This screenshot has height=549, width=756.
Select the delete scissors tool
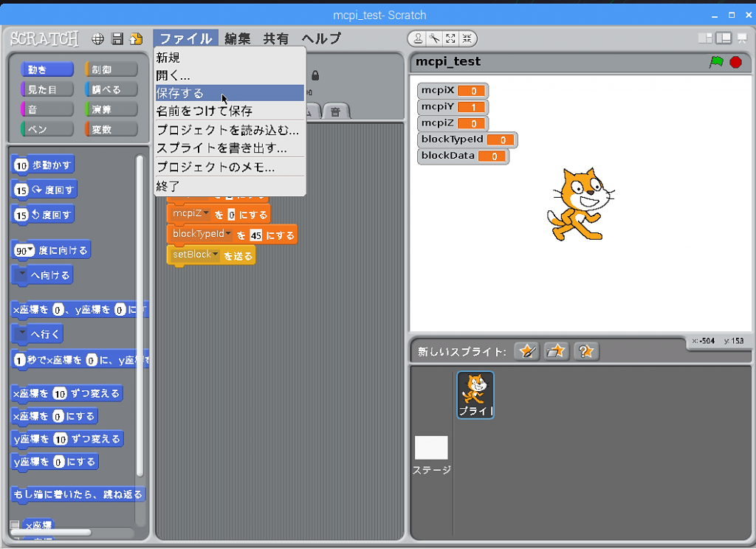point(434,38)
